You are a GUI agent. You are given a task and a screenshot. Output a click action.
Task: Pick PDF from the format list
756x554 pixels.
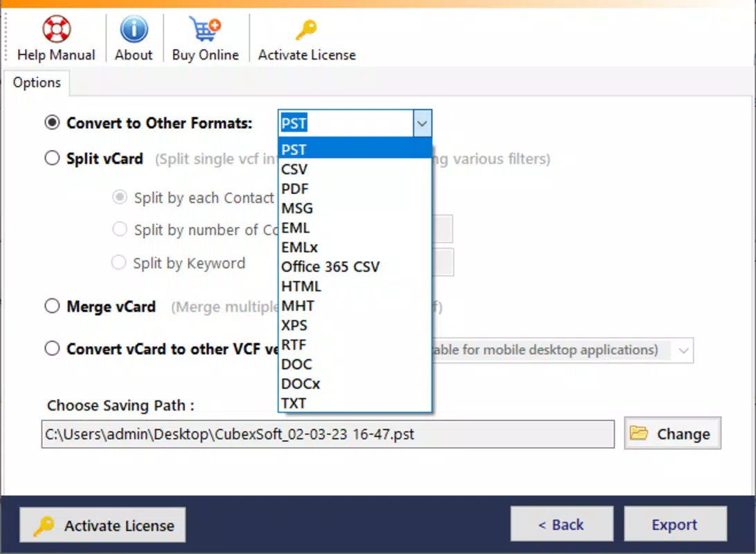(x=355, y=188)
